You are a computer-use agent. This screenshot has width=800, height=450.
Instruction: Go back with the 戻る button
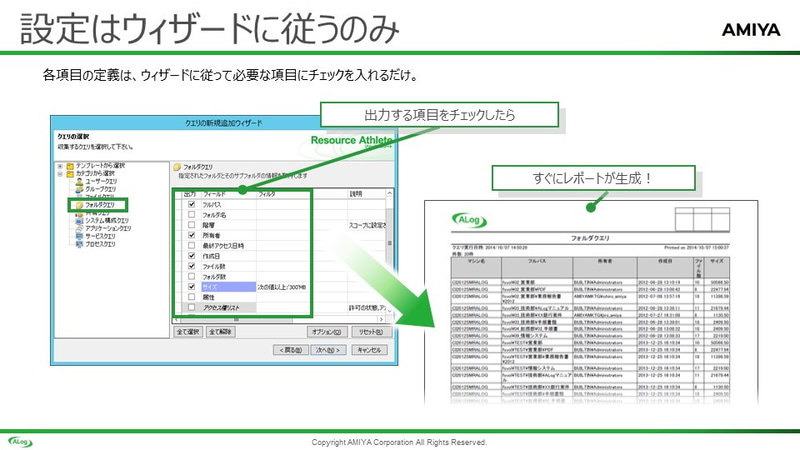coord(290,350)
